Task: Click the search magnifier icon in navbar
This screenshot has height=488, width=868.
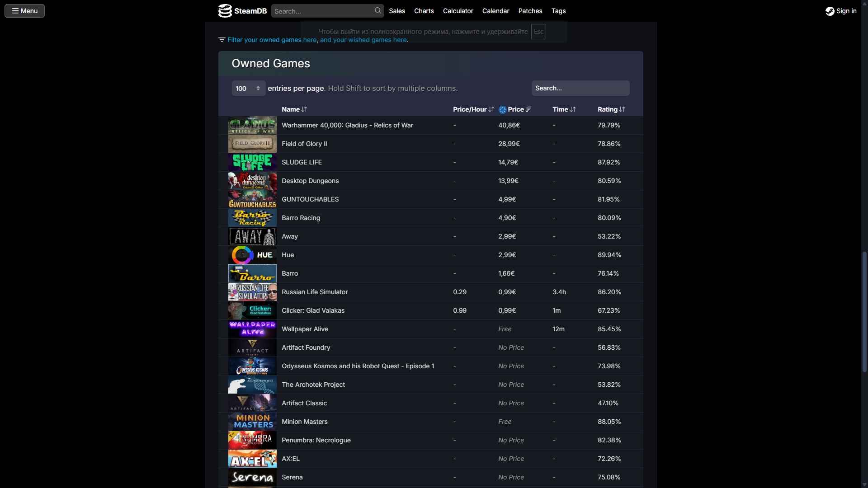Action: (x=377, y=10)
